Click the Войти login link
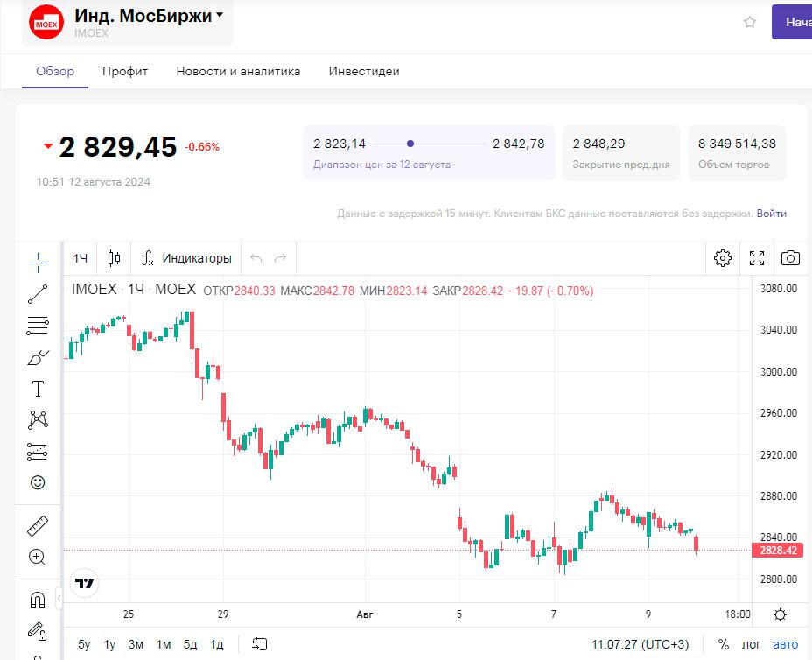The image size is (812, 660). click(x=771, y=214)
